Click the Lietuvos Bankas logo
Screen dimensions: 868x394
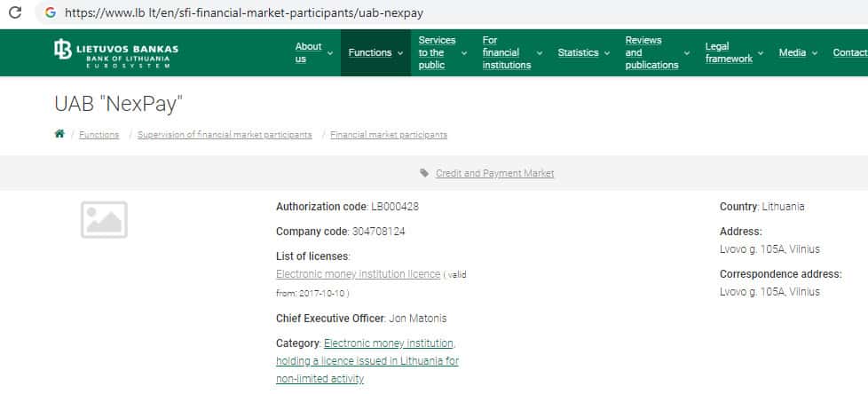pos(116,52)
